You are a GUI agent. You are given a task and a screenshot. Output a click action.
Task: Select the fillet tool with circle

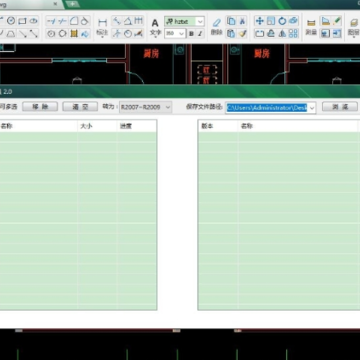click(x=85, y=21)
